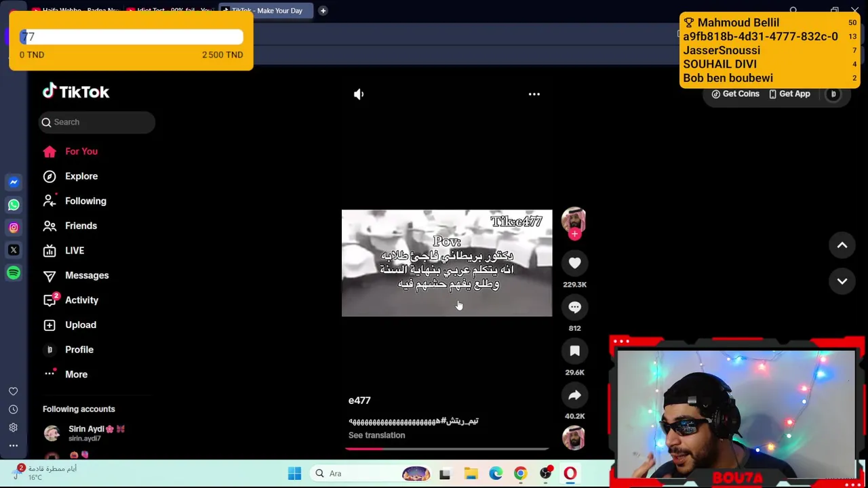Open Sirin Aydi's followed account
The width and height of the screenshot is (868, 488).
pos(84,433)
